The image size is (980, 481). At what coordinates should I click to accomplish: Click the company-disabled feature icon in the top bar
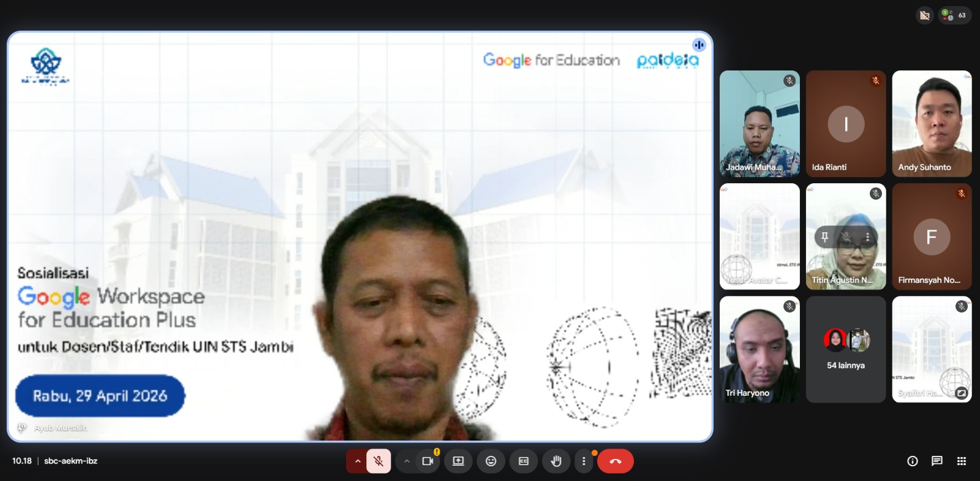[x=925, y=15]
